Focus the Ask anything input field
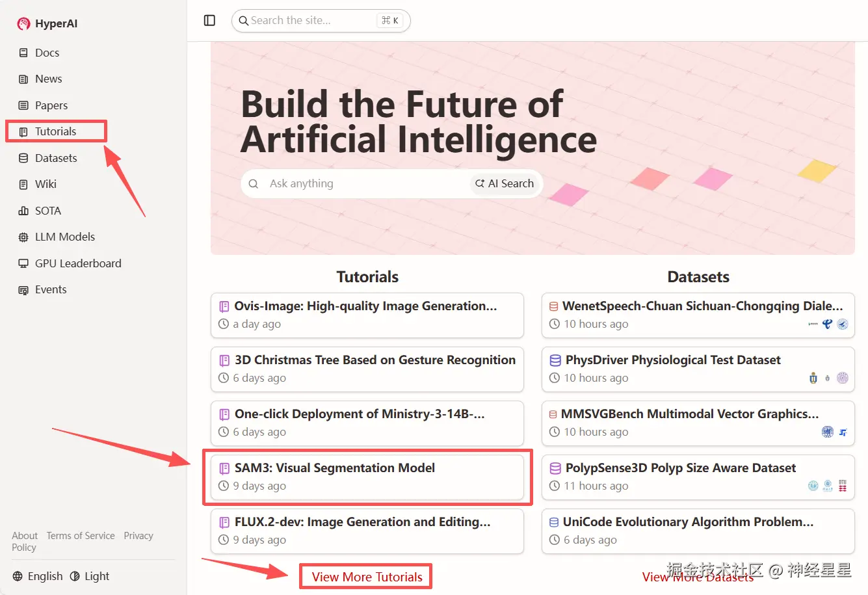Screen dimensions: 868x595 coord(364,184)
